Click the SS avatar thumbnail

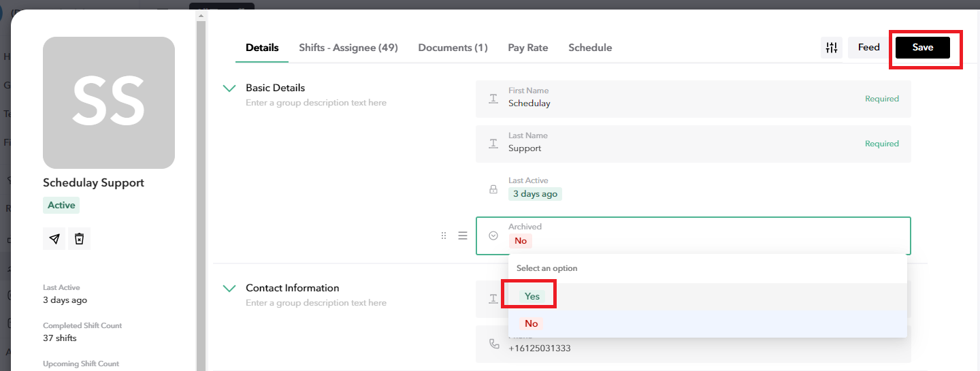(109, 103)
